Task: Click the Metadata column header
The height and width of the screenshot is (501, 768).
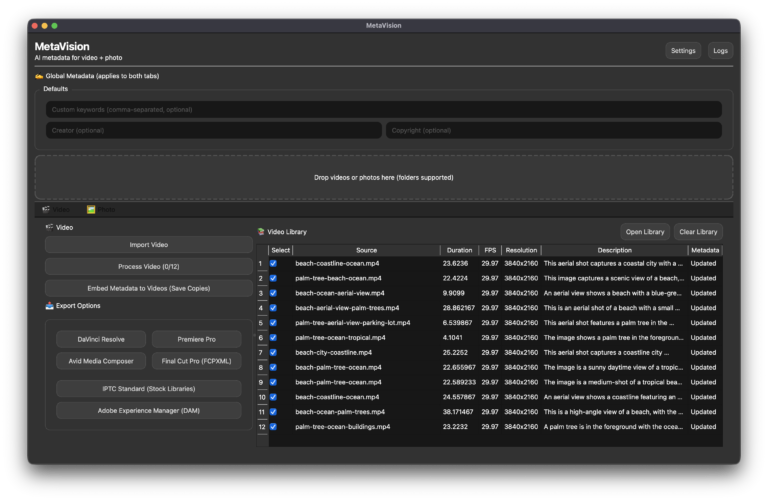Action: tap(705, 250)
